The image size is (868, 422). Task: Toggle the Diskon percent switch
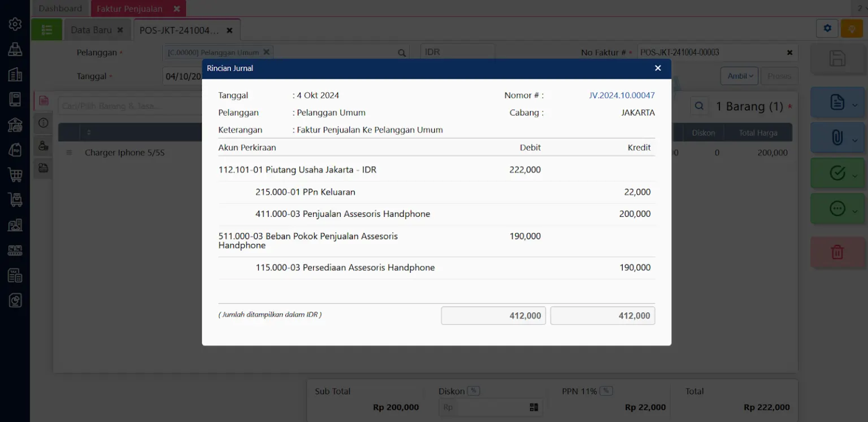[474, 391]
